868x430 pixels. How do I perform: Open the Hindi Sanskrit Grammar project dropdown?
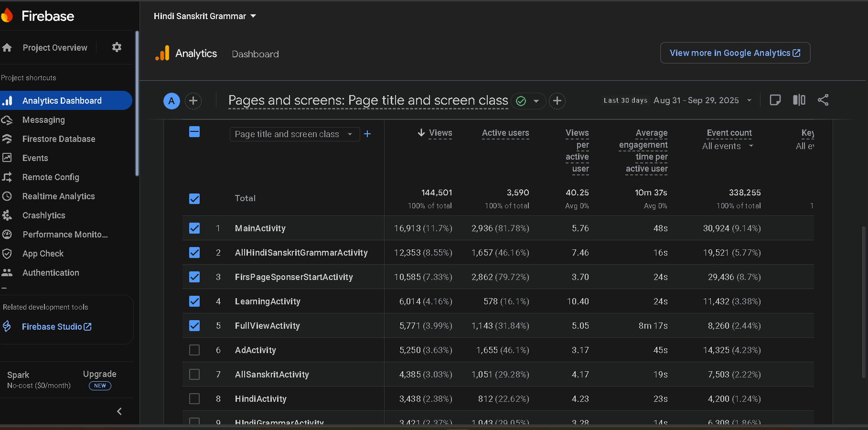click(204, 16)
